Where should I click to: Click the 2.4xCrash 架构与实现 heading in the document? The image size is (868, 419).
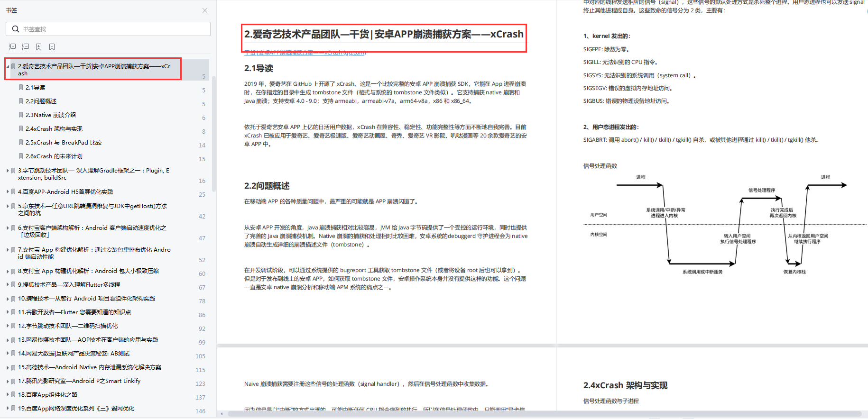pyautogui.click(x=625, y=385)
